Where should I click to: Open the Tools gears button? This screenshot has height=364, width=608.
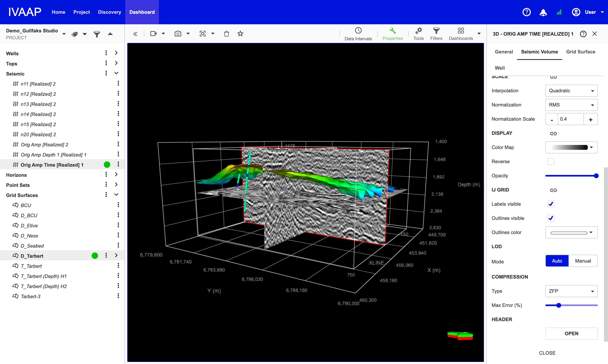[419, 34]
